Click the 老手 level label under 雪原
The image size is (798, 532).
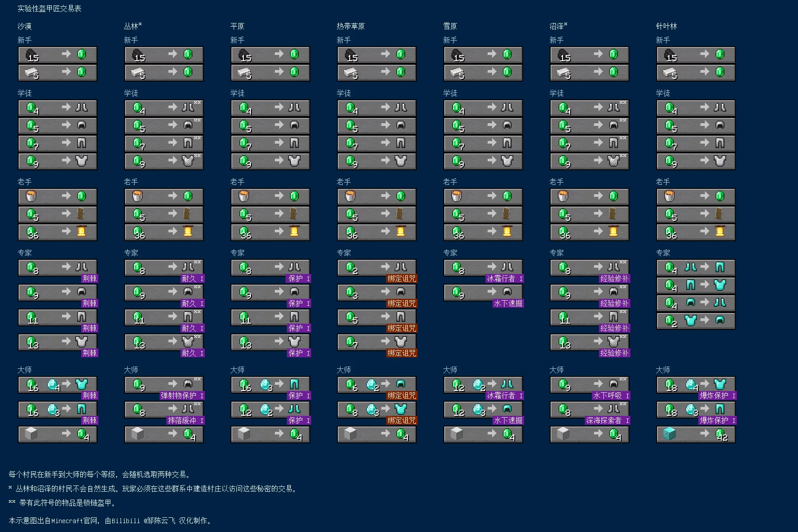pos(450,182)
